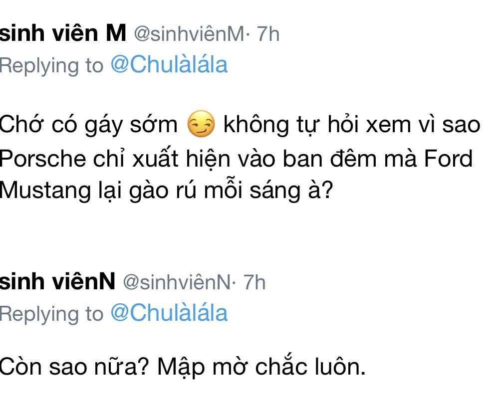The height and width of the screenshot is (420, 504).
Task: Open sinh viên M's profile via display name
Action: coord(63,34)
